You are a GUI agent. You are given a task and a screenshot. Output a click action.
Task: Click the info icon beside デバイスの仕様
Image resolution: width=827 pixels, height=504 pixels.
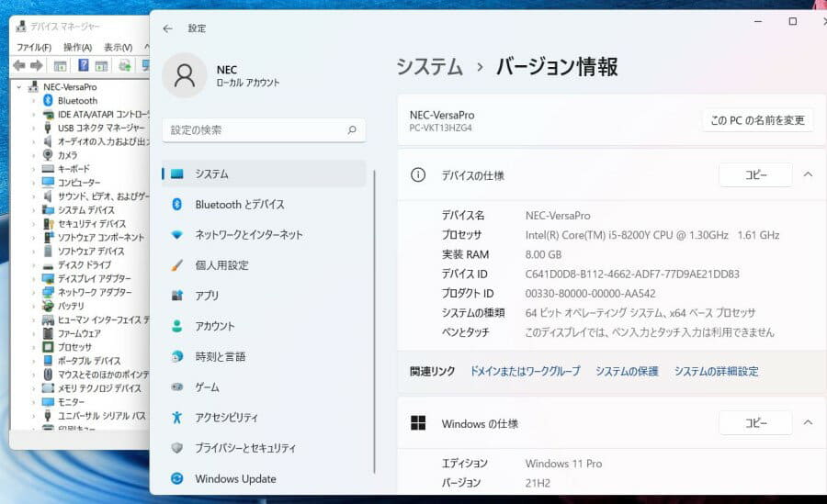tap(418, 174)
